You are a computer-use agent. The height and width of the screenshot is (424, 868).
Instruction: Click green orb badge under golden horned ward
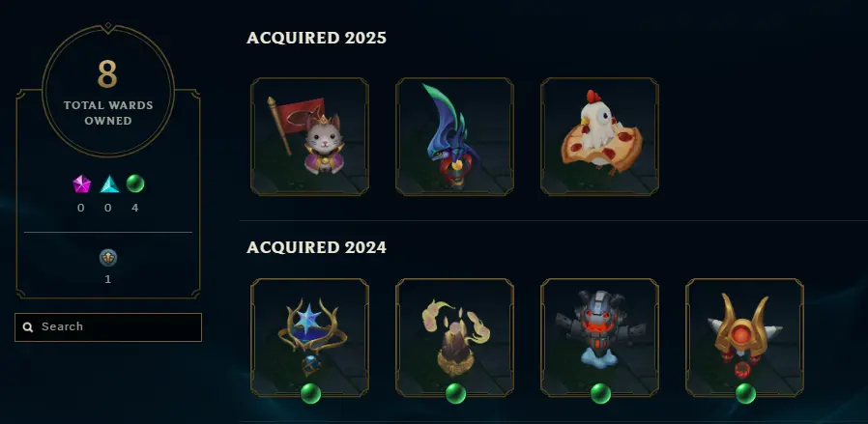(x=745, y=394)
